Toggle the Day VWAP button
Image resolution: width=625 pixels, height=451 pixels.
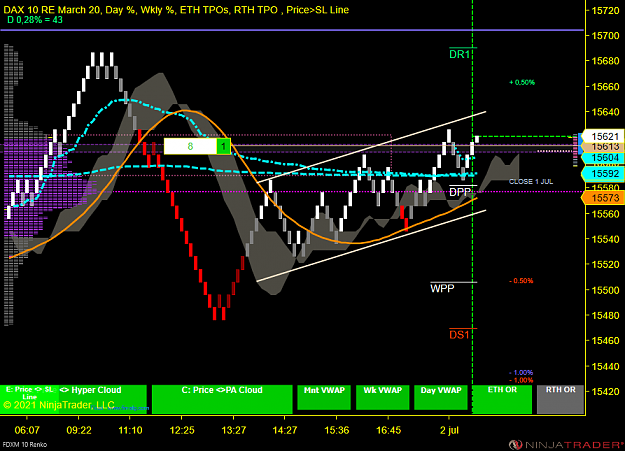point(440,397)
